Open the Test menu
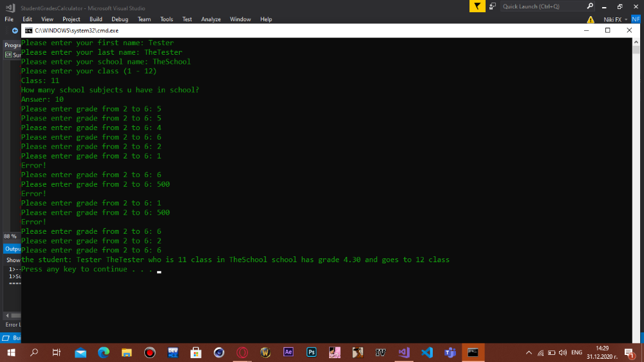 point(187,19)
